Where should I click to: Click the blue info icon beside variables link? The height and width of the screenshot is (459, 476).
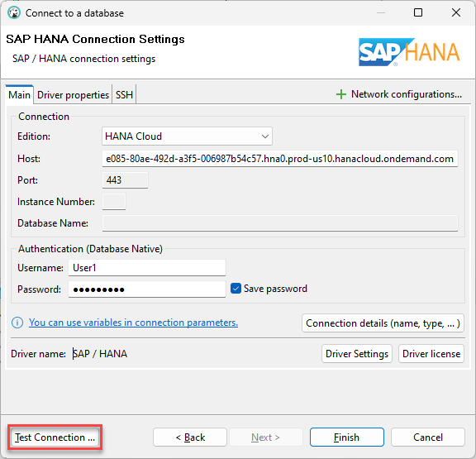pos(17,323)
